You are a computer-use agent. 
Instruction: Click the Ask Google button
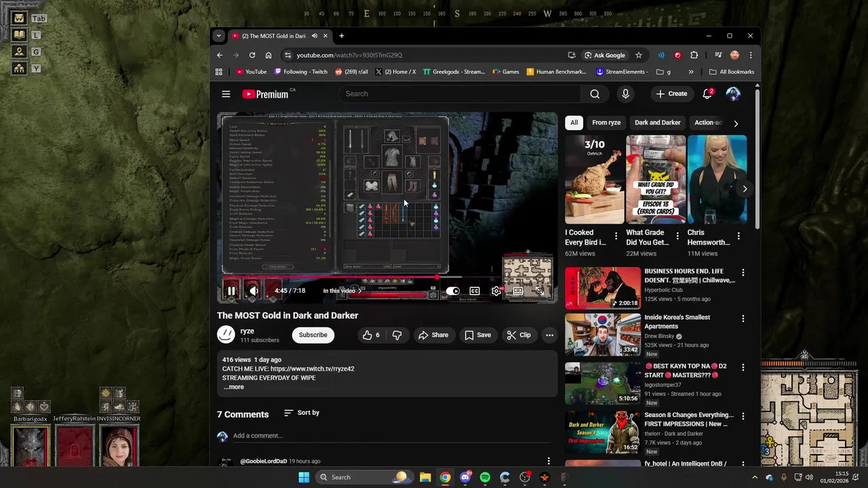click(605, 56)
